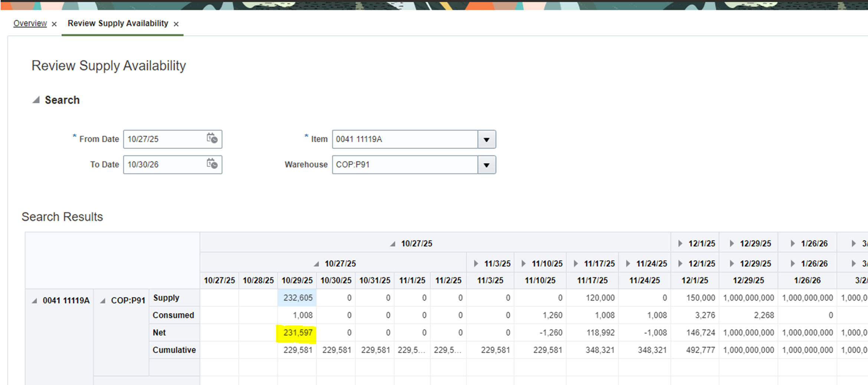Click the Consumed value for 10/29/25
868x385 pixels.
[x=297, y=315]
